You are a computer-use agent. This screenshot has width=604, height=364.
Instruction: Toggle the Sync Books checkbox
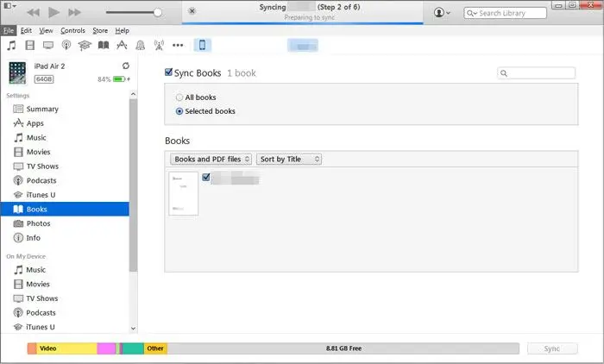point(168,72)
